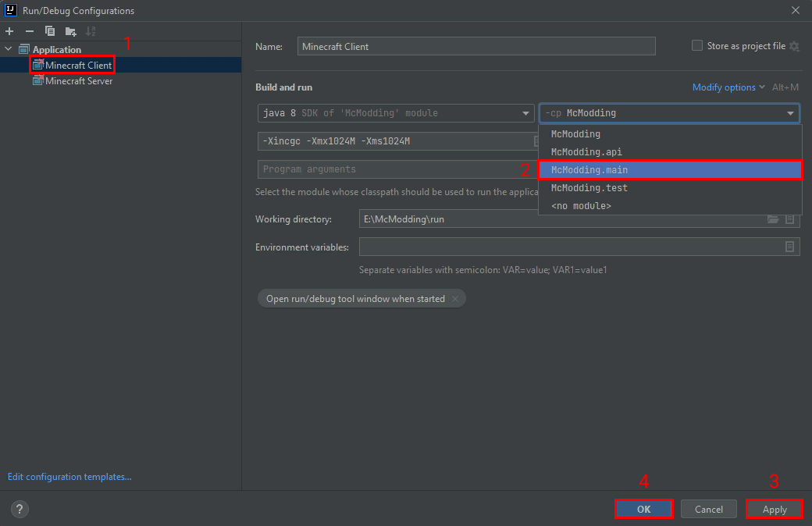
Task: Remove the 'Open run/debug tool window' chip
Action: 455,299
